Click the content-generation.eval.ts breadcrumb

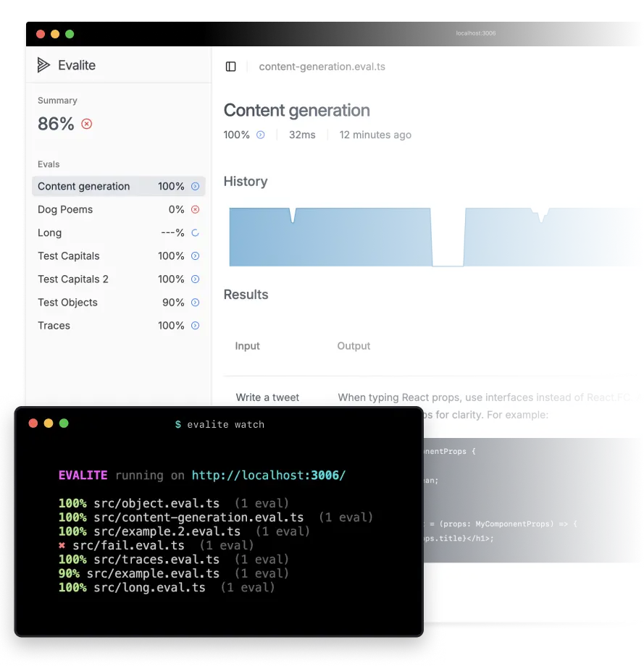coord(322,67)
